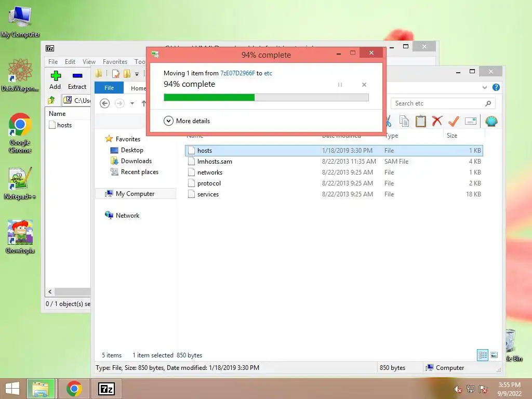Open the 7-Zip View menu
The height and width of the screenshot is (399, 532).
89,61
